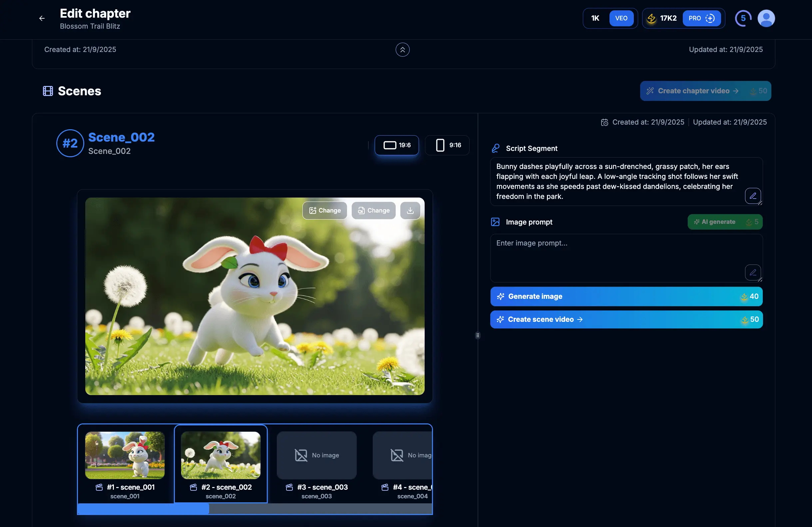The image size is (812, 527).
Task: Click the first Change image button
Action: pos(324,210)
